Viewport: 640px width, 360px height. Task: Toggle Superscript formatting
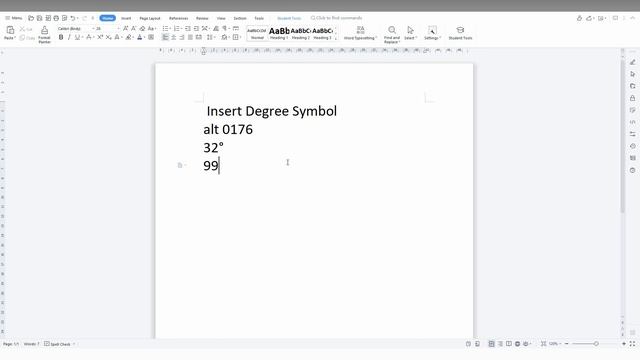100,37
